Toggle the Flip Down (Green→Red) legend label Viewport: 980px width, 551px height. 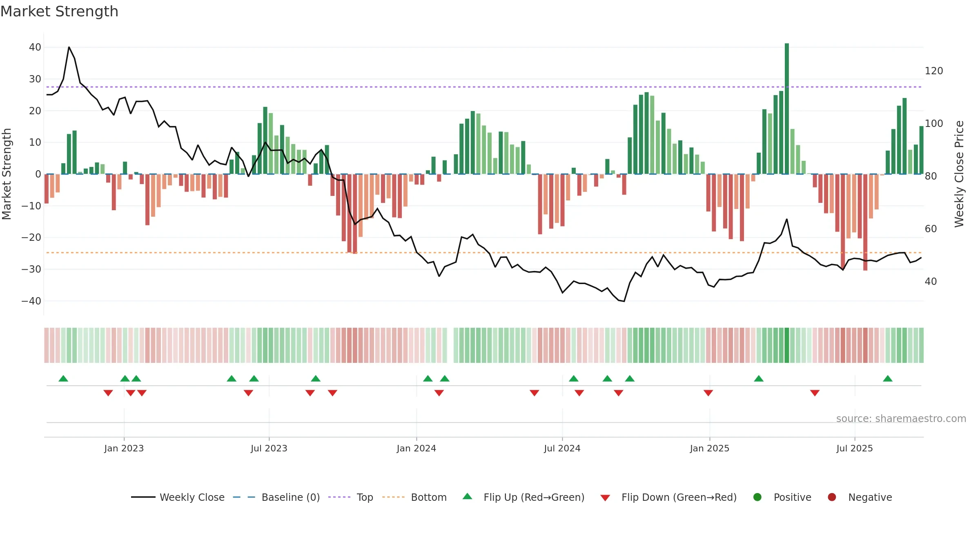point(679,497)
